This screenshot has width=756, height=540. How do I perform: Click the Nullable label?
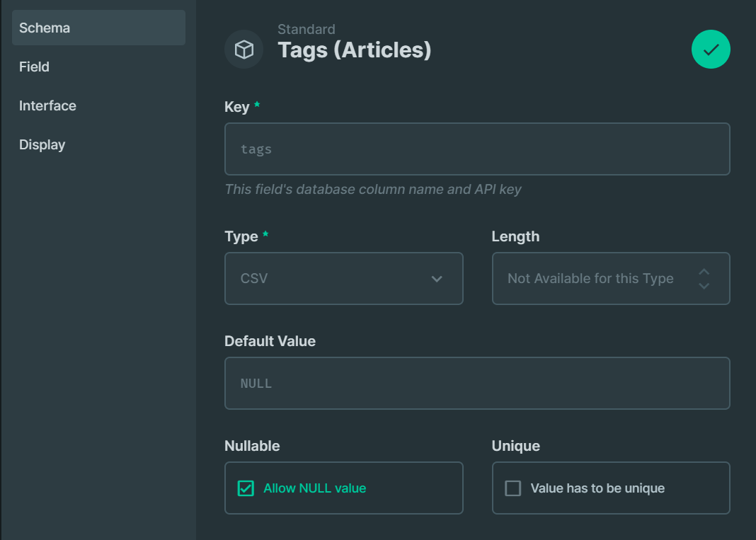252,445
